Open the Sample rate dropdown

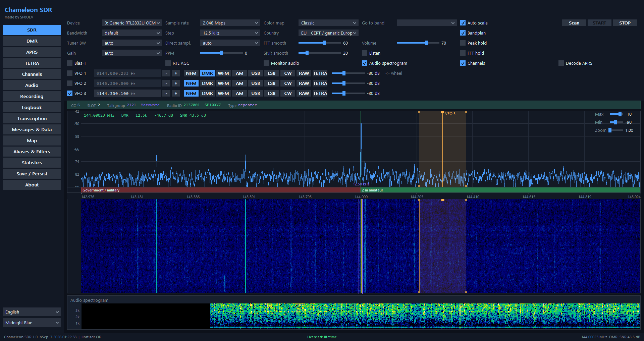[x=230, y=23]
